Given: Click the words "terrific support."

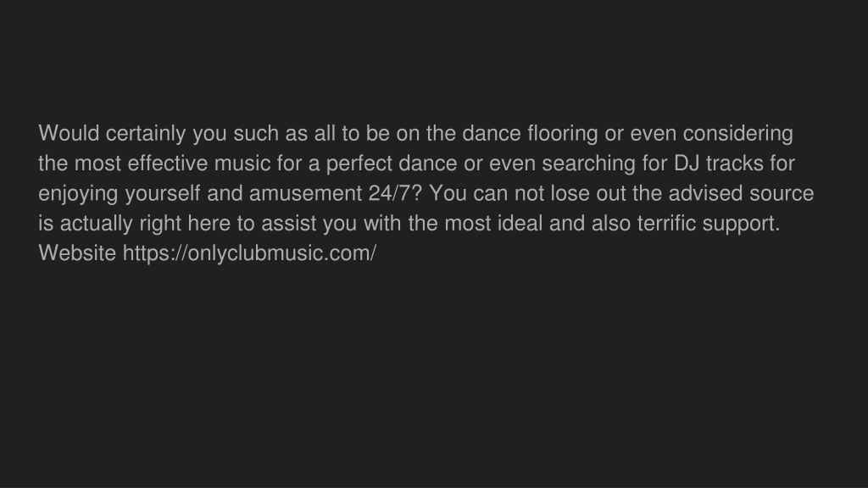Looking at the screenshot, I should coord(709,224).
